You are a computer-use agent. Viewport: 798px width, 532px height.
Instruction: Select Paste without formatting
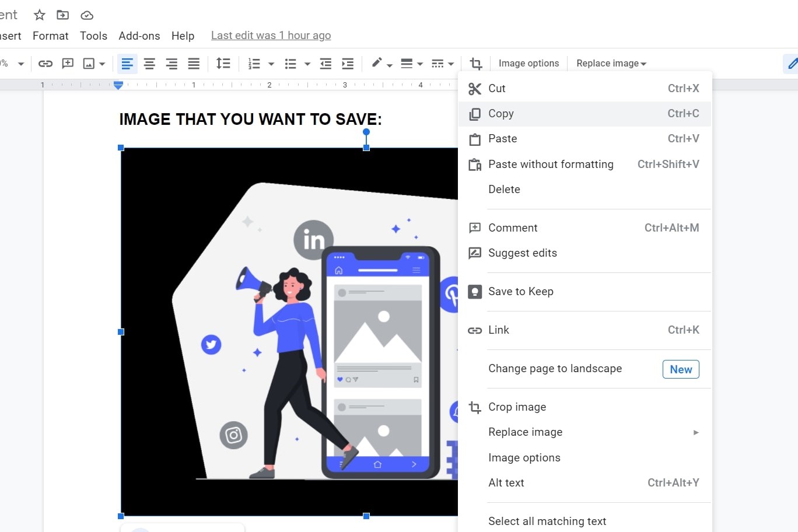(x=584, y=164)
